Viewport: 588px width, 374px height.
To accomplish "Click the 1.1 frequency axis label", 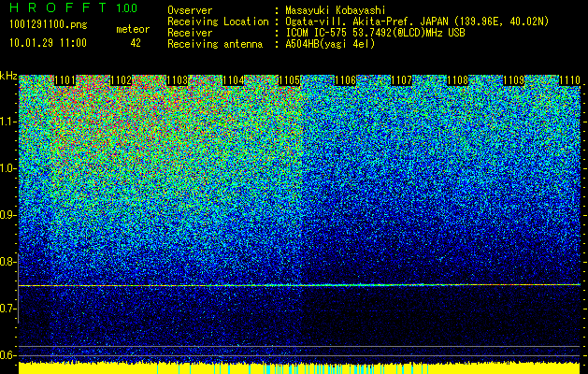I will click(x=7, y=122).
